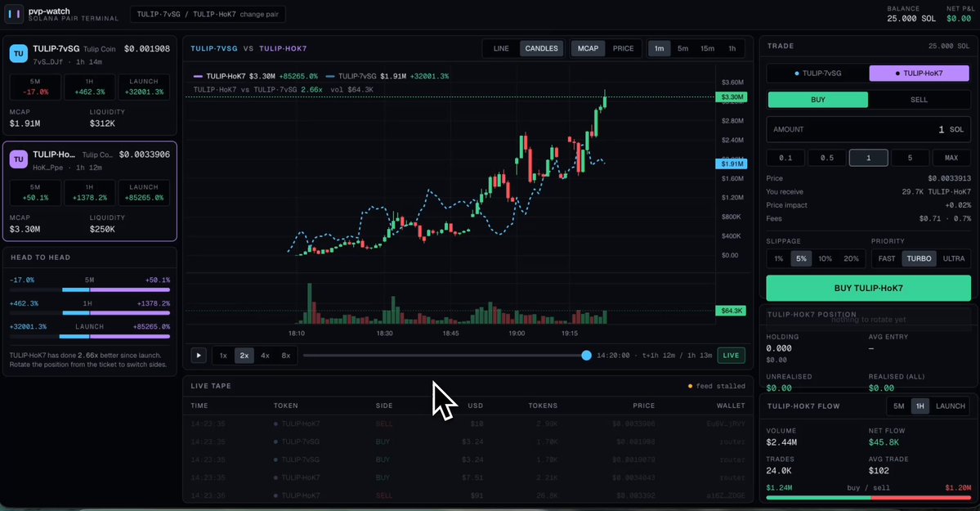
Task: Set slippage to 10%
Action: point(825,258)
